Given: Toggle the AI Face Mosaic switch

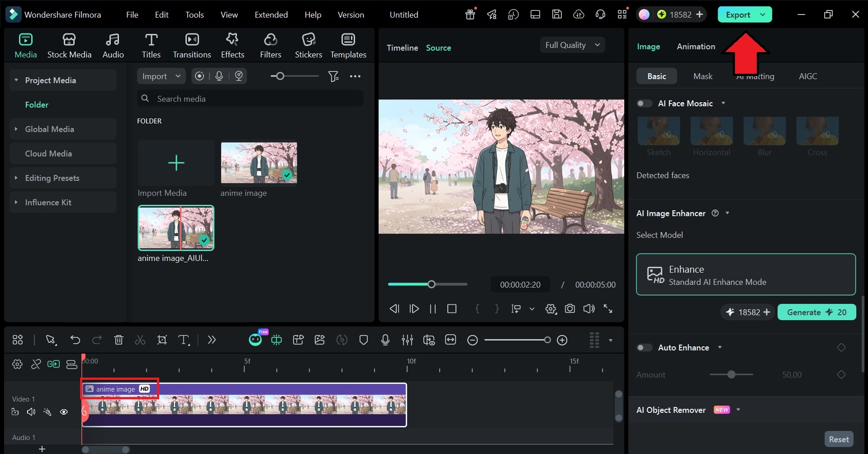Looking at the screenshot, I should 644,104.
